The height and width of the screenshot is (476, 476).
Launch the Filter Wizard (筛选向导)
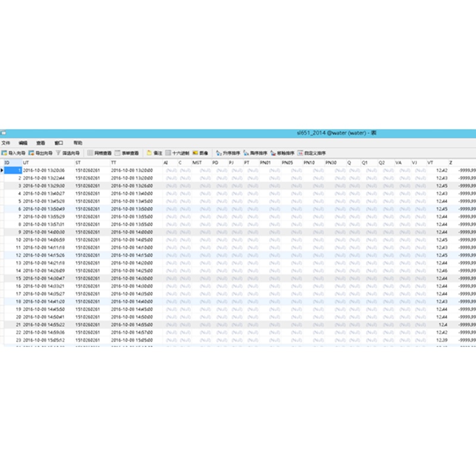(x=68, y=153)
